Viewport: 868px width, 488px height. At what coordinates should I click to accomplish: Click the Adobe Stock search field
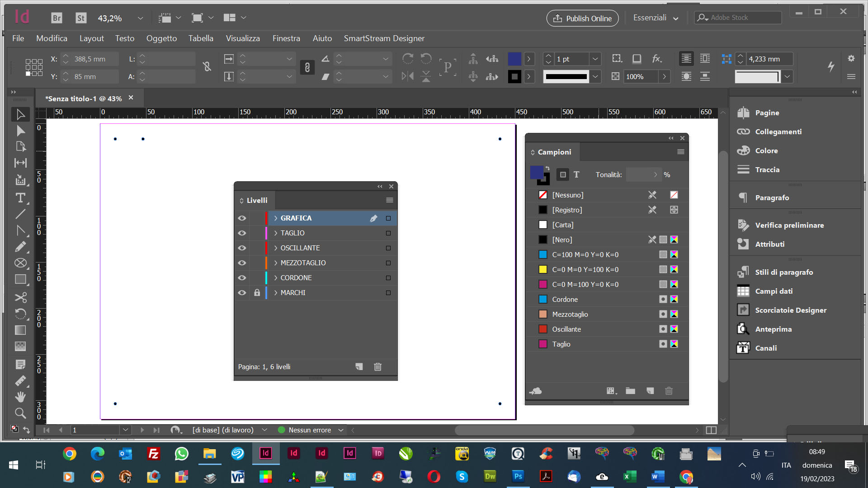coord(738,18)
